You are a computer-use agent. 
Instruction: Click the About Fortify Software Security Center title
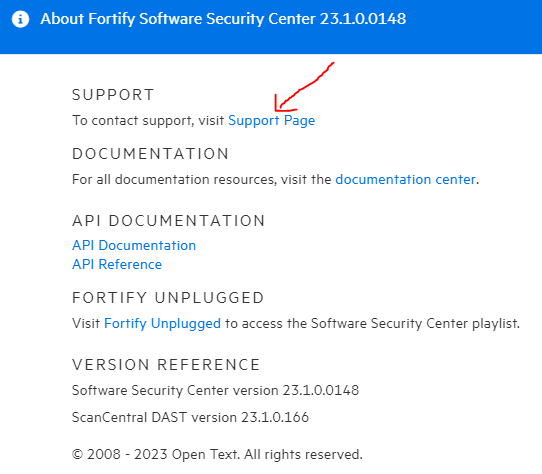click(x=223, y=19)
